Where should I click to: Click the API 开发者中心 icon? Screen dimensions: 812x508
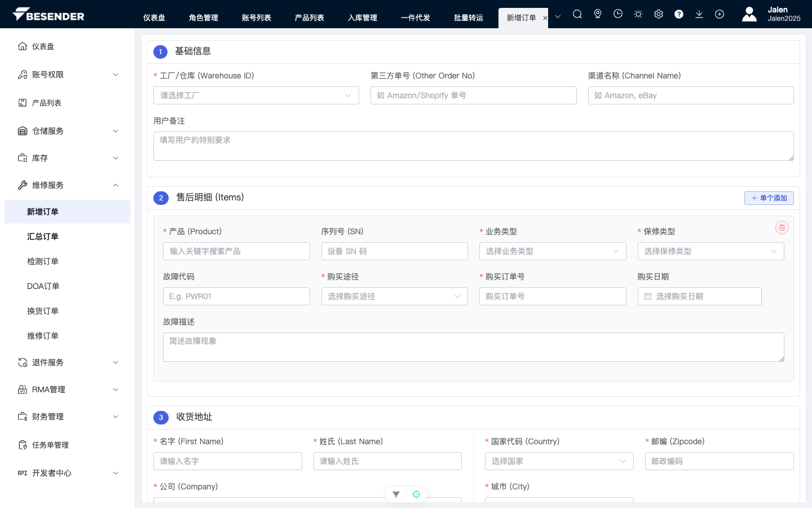coord(23,473)
